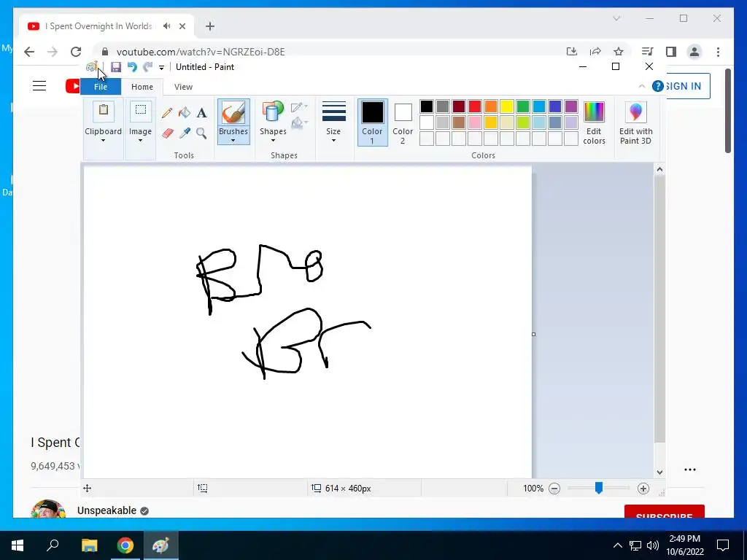Pick the red color swatch

tap(474, 106)
